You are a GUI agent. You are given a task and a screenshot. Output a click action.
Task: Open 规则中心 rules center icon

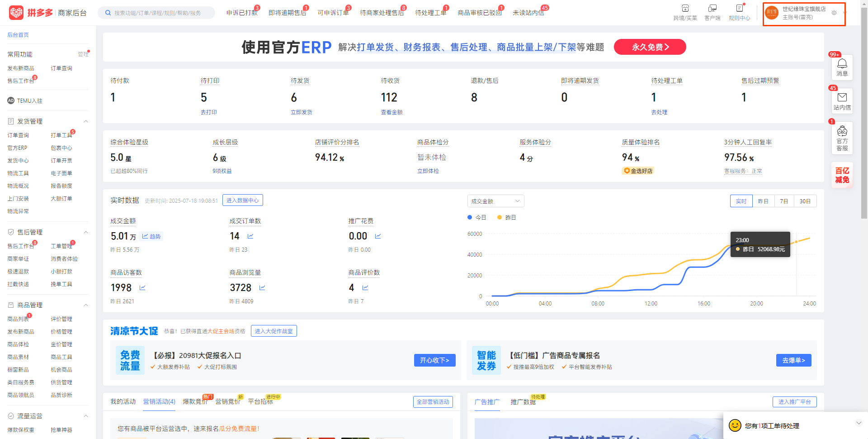(x=739, y=9)
